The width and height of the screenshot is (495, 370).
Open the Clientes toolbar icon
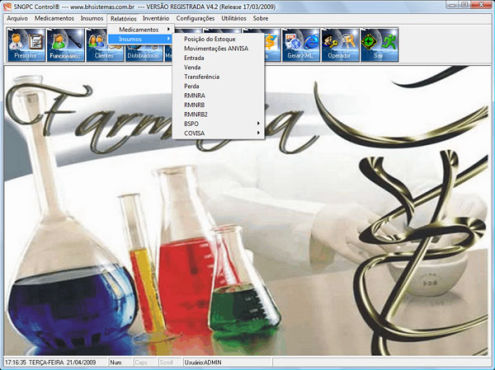tap(97, 45)
